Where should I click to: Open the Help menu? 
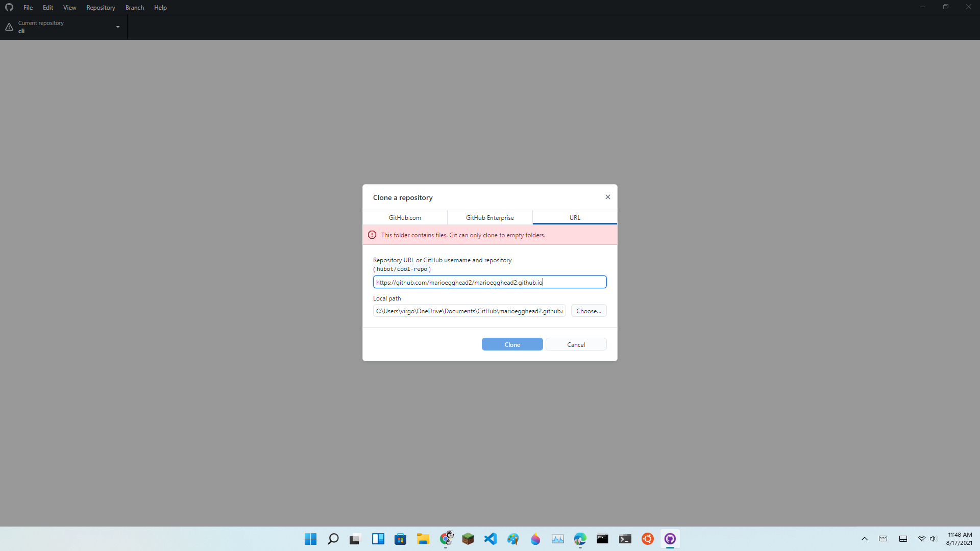[160, 7]
